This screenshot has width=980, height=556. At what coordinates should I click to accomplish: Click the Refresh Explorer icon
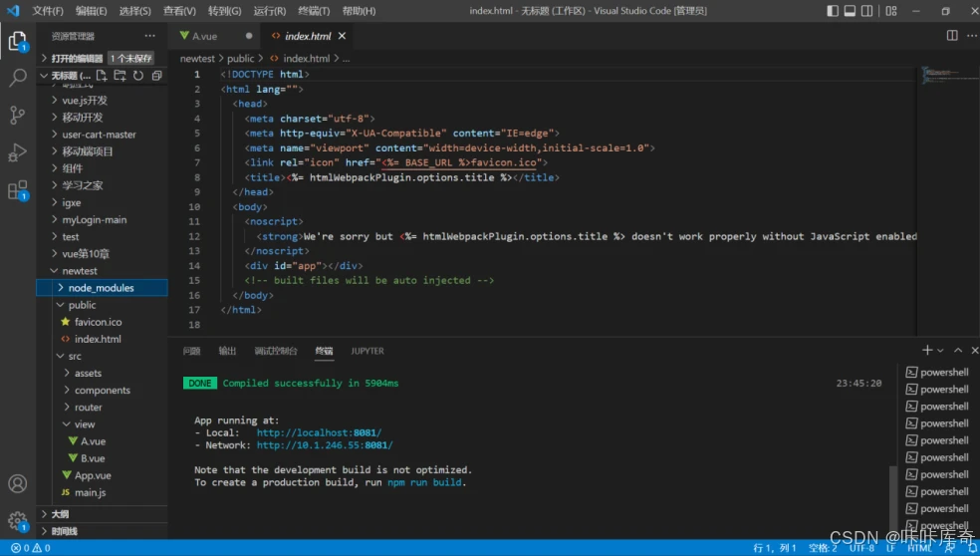pyautogui.click(x=138, y=76)
